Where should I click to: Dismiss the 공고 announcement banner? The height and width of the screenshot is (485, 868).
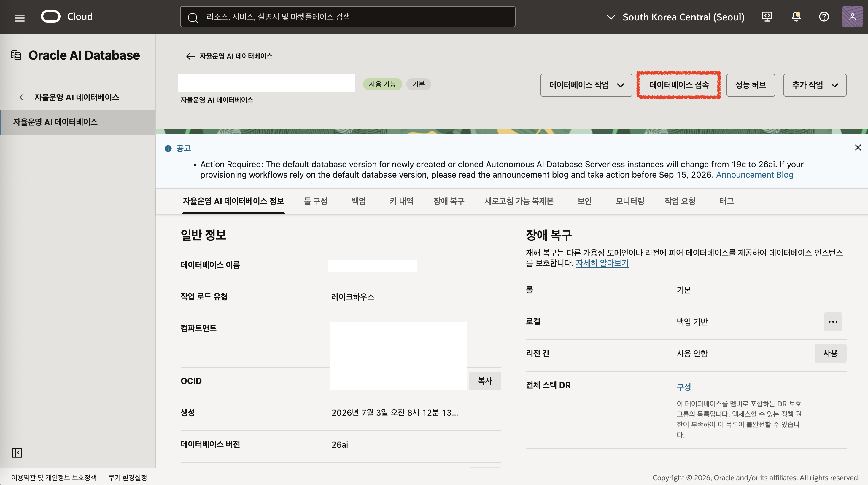coord(858,148)
